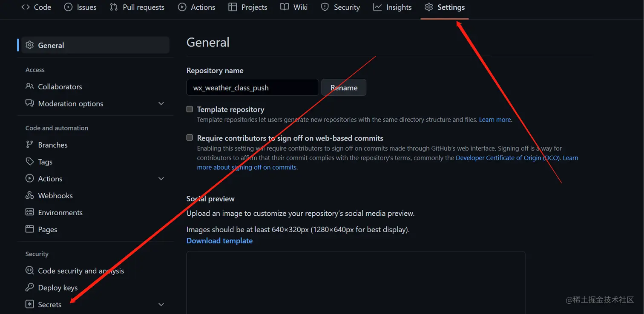
Task: Click the Pull requests branch icon
Action: 114,7
